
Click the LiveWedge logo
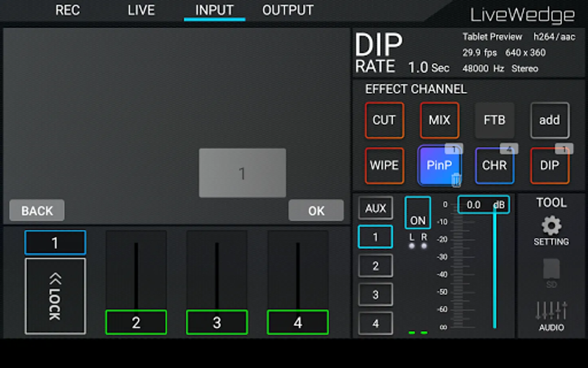coord(522,16)
